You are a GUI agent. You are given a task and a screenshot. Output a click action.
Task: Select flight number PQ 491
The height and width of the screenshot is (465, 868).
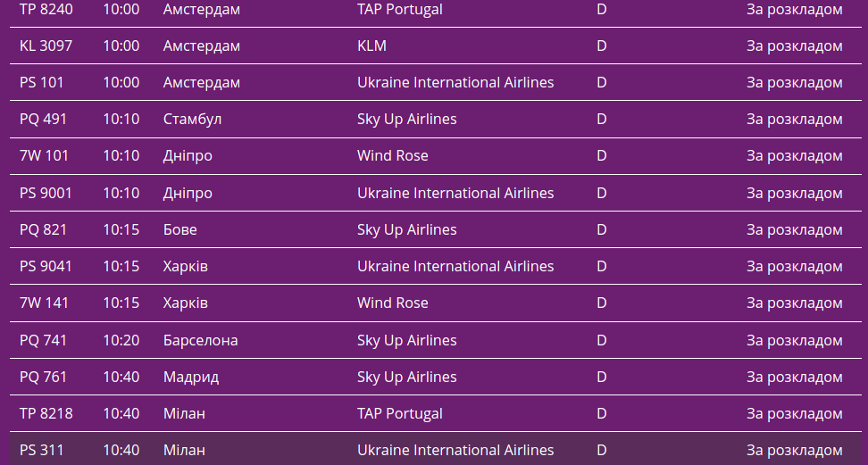click(x=43, y=119)
